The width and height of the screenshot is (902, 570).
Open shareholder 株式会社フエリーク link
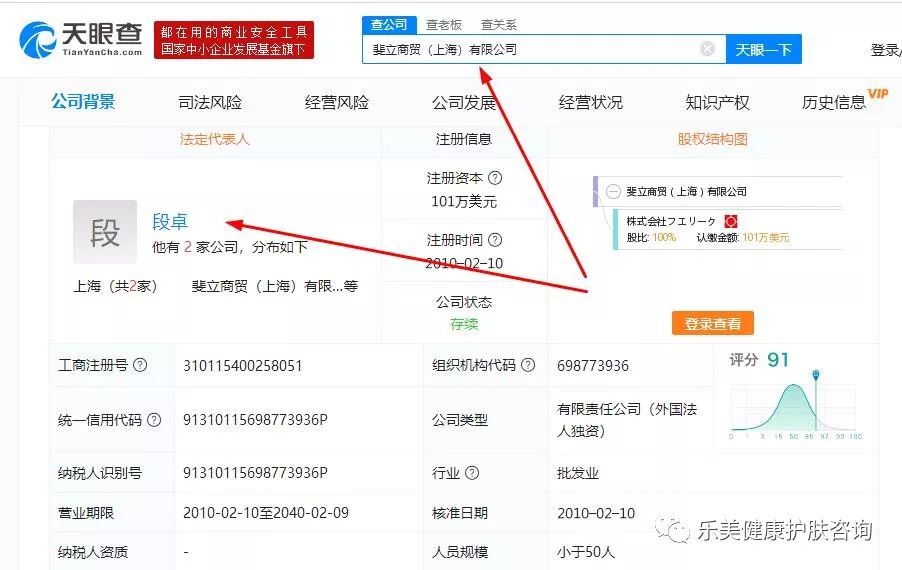671,221
